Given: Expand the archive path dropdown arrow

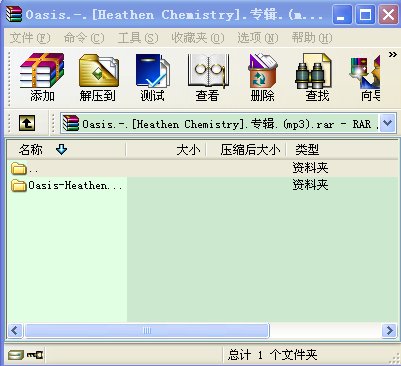Looking at the screenshot, I should click(x=387, y=123).
